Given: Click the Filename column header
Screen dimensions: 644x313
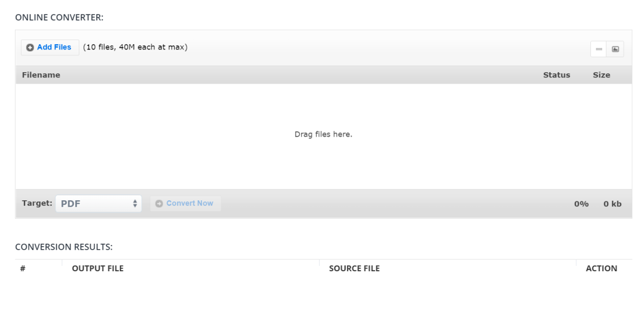Looking at the screenshot, I should tap(41, 75).
